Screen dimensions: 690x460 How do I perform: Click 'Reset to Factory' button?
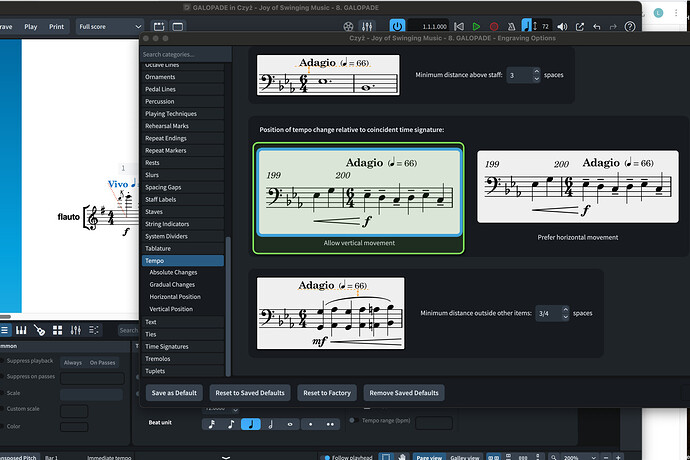pyautogui.click(x=326, y=393)
